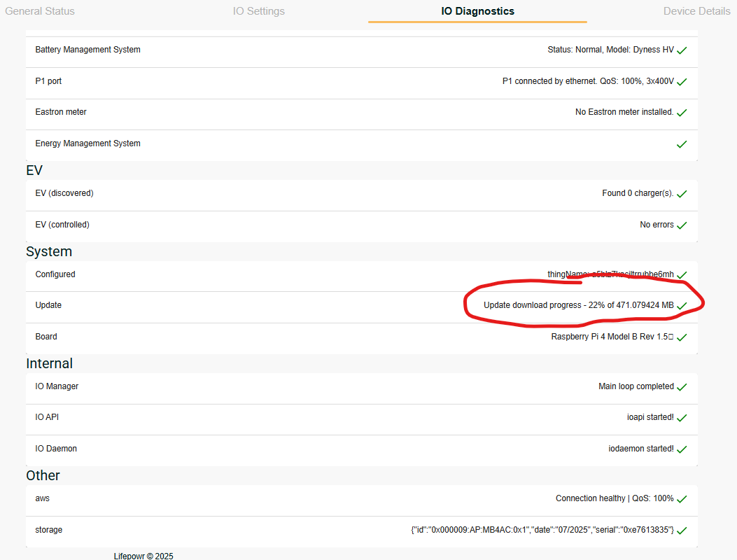
Task: Select the Configured row label
Action: click(55, 274)
